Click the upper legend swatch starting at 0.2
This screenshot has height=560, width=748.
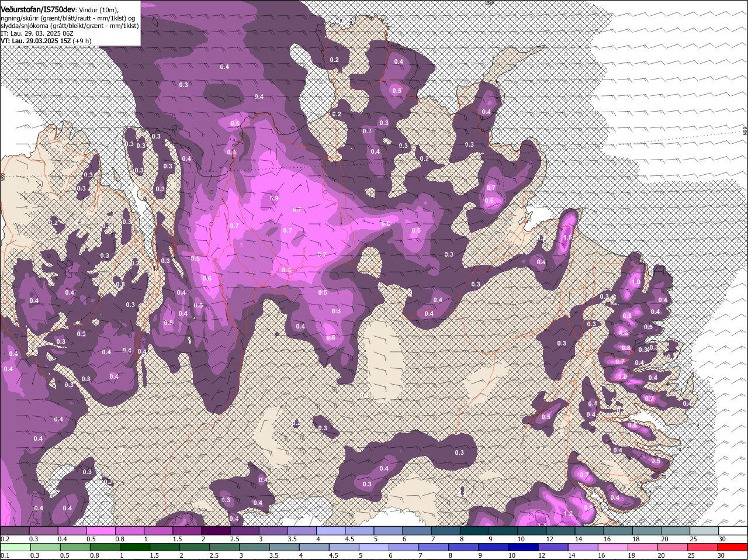tap(15, 531)
